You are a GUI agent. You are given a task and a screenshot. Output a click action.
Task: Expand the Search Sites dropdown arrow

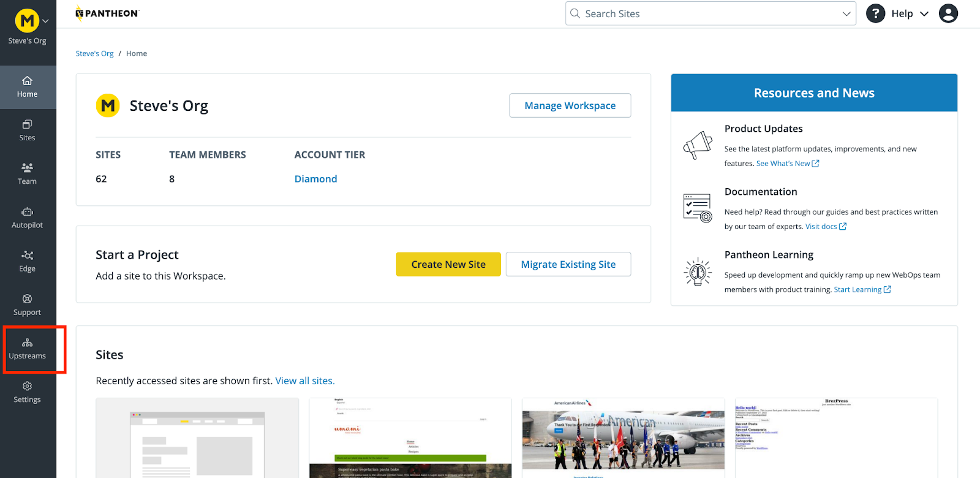(846, 13)
